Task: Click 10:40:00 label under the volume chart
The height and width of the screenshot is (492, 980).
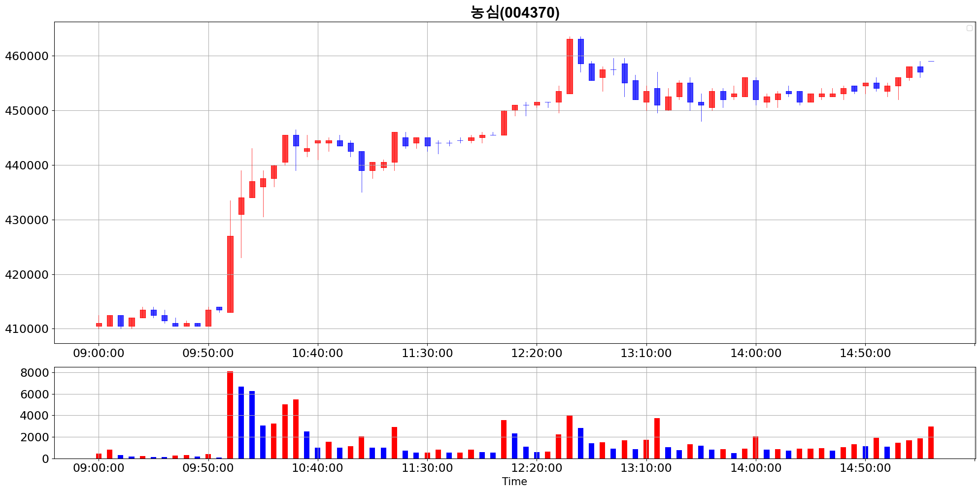Action: (317, 468)
